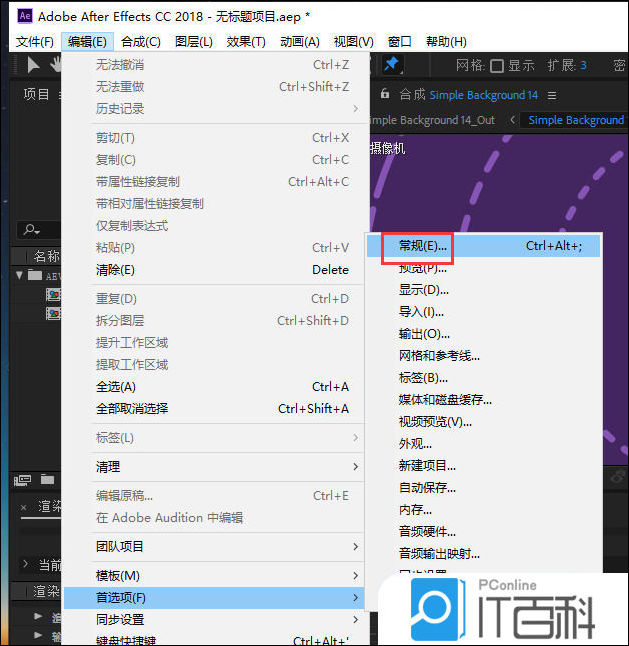The width and height of the screenshot is (629, 646).
Task: Click the left chevron in composition breadcrumb
Action: point(512,120)
